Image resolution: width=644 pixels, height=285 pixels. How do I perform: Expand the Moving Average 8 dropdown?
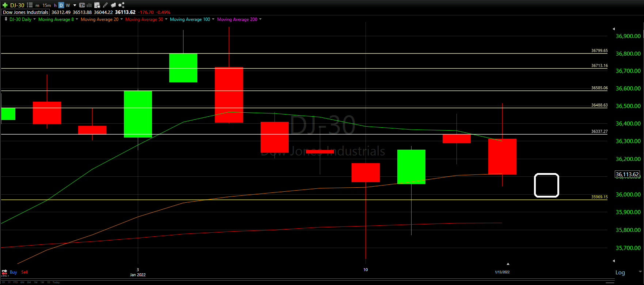click(77, 19)
